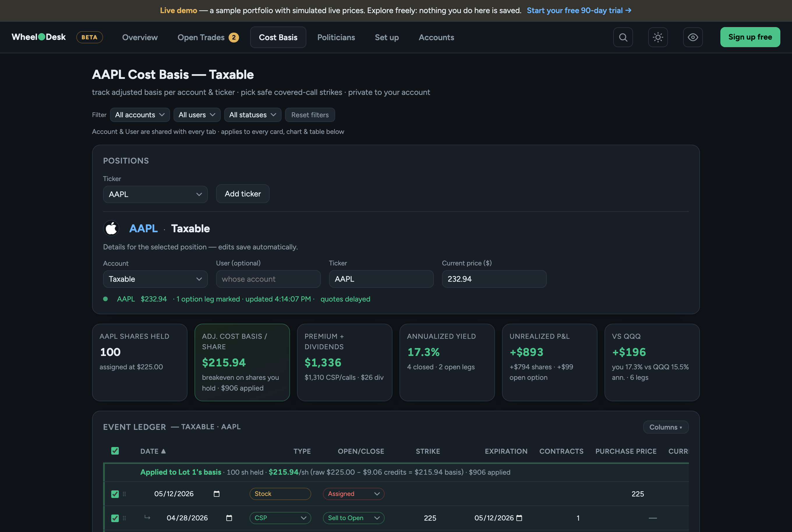792x532 pixels.
Task: Click the Live demo banner label
Action: click(x=178, y=10)
